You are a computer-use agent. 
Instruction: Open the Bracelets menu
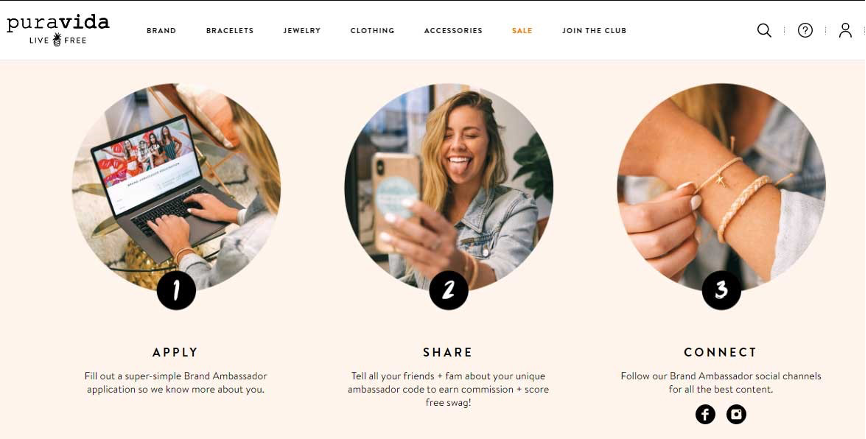[230, 30]
